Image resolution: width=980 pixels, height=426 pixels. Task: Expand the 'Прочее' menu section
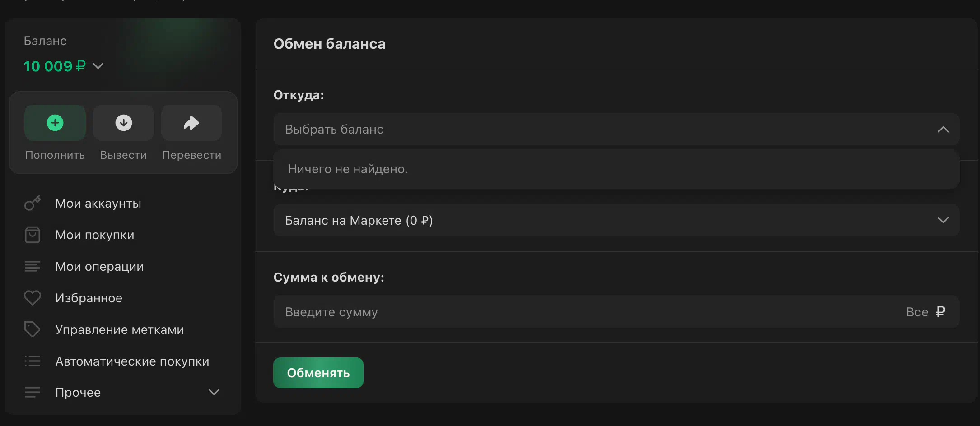[214, 392]
